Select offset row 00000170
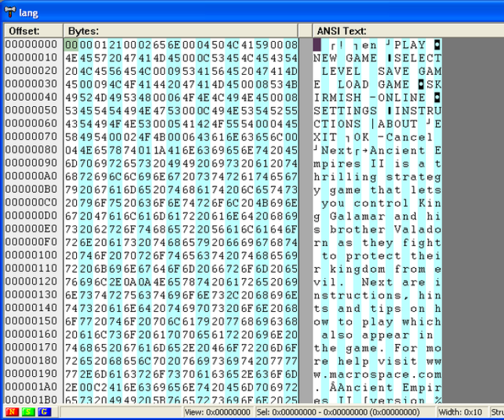Image resolution: width=504 pixels, height=420 pixels. click(x=31, y=347)
